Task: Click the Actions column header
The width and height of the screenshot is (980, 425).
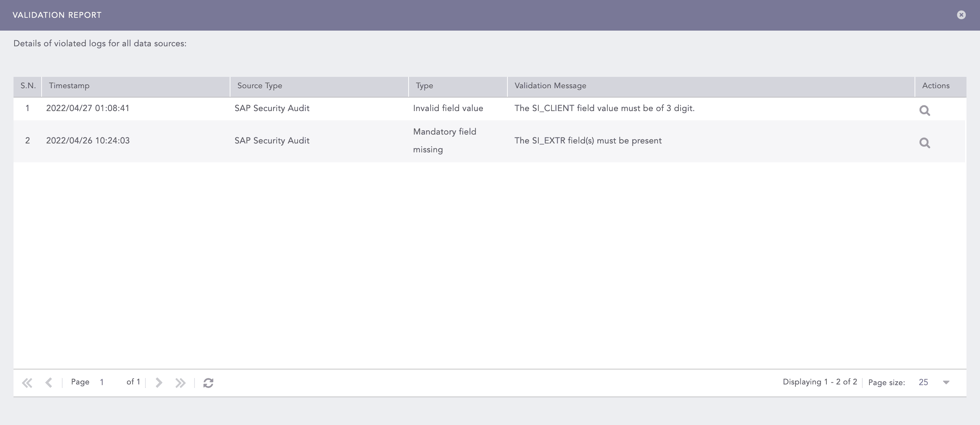Action: pos(936,86)
